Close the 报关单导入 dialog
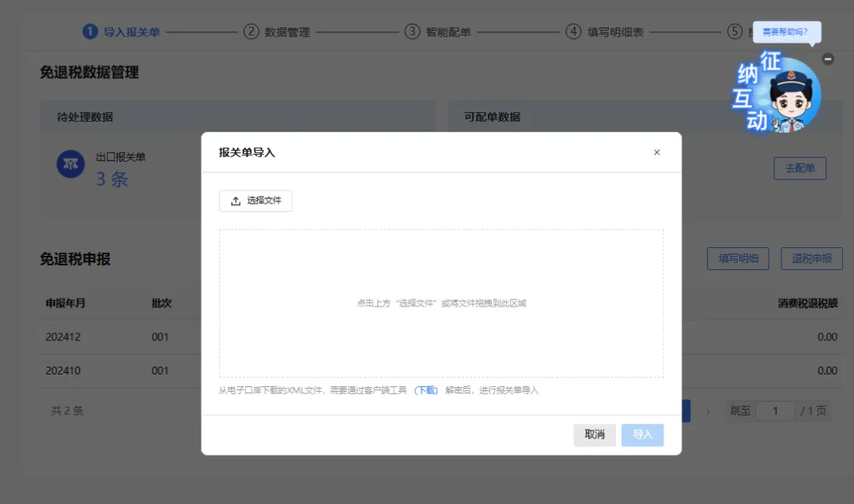 click(657, 152)
